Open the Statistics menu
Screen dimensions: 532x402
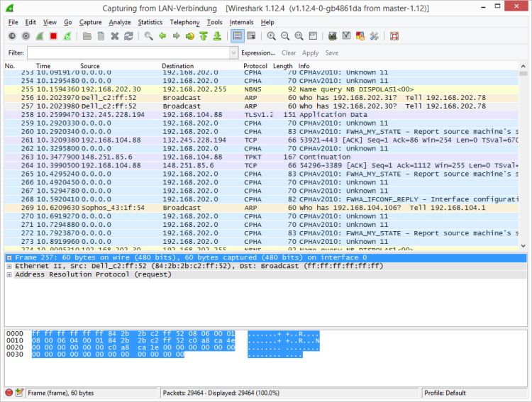[150, 22]
